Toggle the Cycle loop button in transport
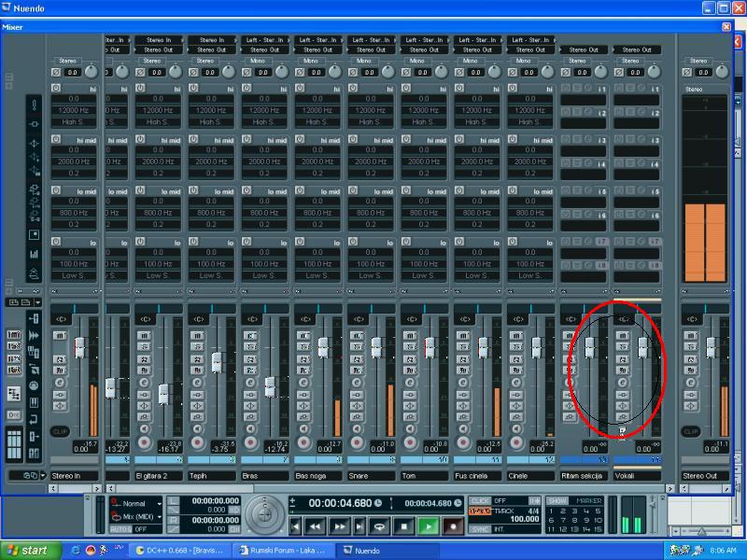The image size is (747, 560). tap(380, 526)
